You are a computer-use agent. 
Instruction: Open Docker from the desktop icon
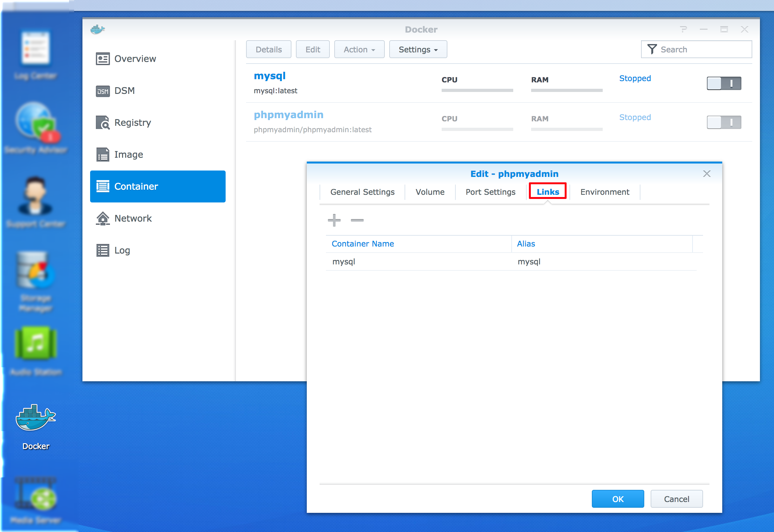36,427
